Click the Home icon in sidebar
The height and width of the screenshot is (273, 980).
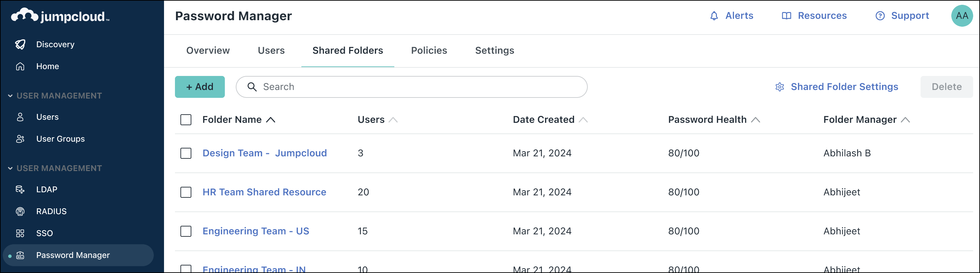click(20, 67)
